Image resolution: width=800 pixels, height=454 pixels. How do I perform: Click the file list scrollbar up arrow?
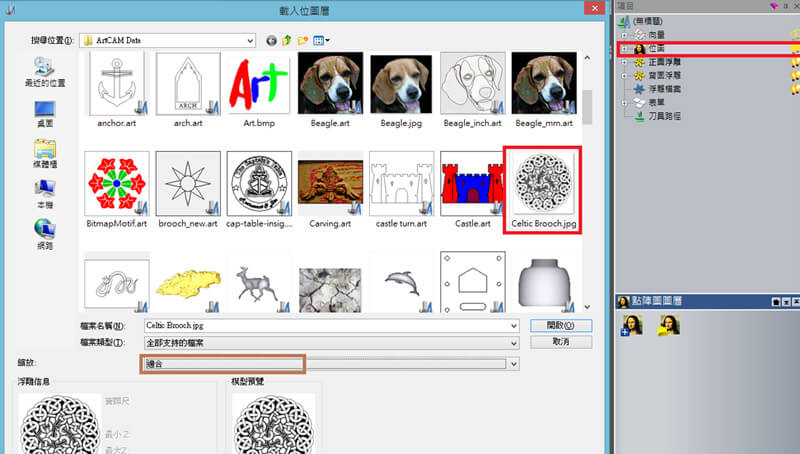click(x=587, y=58)
